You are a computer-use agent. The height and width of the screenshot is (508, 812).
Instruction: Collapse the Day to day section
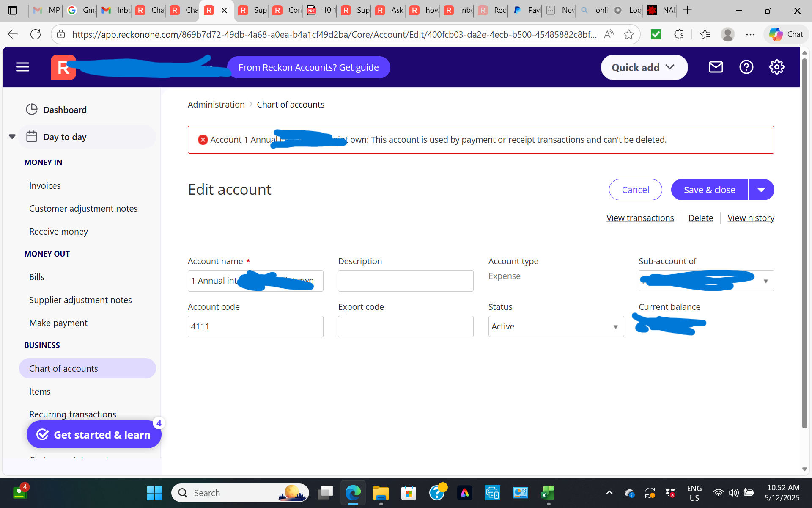[12, 137]
